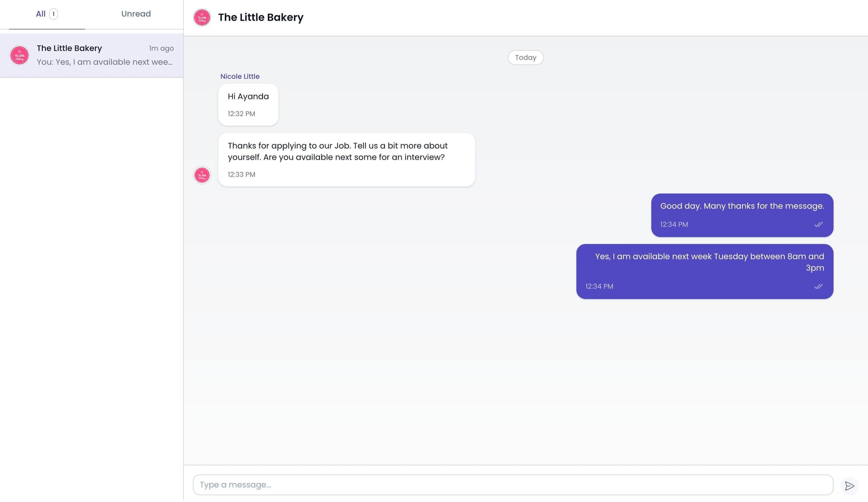
Task: Click the sender name Nicole Little
Action: pos(240,76)
